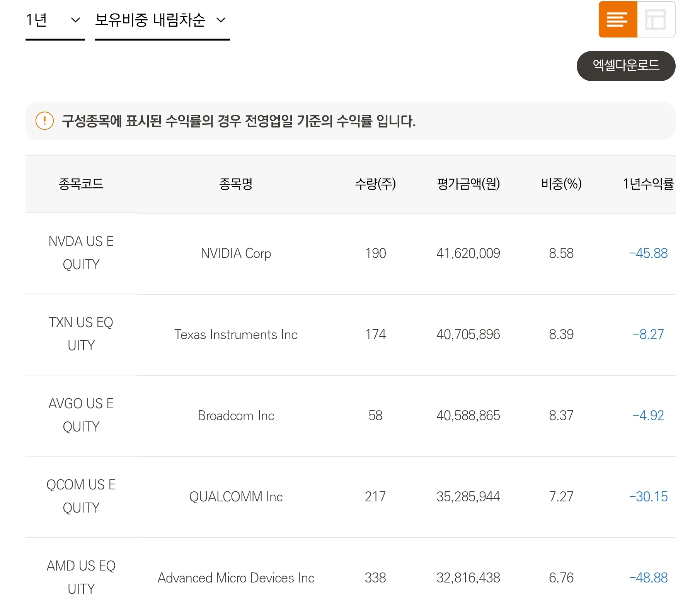Select the TXN US EQUITY code cell
The width and height of the screenshot is (700, 613).
(81, 334)
